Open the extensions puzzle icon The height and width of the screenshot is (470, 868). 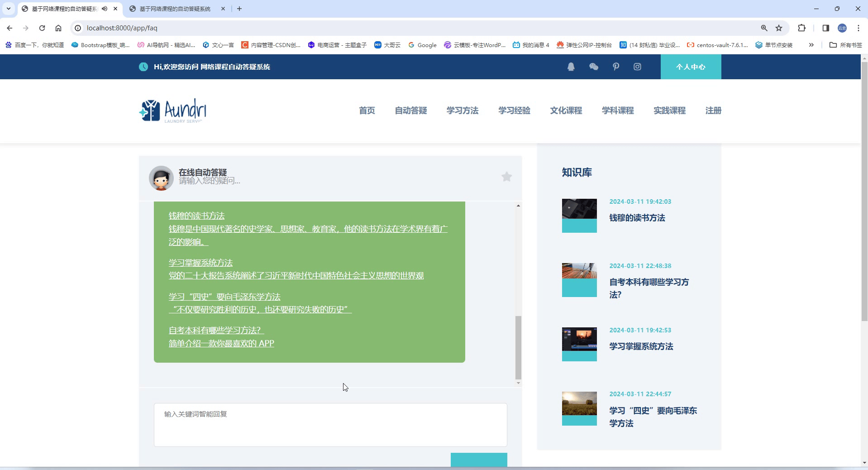click(x=801, y=28)
